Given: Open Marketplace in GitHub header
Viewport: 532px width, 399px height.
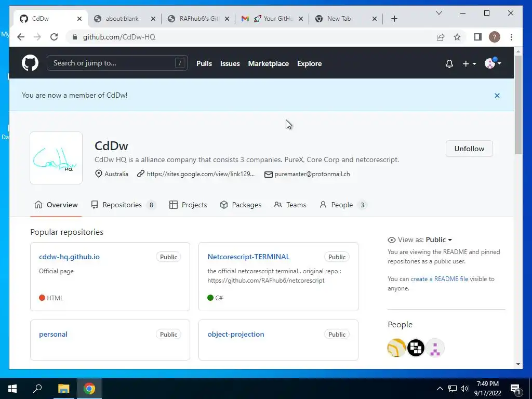Looking at the screenshot, I should tap(269, 63).
